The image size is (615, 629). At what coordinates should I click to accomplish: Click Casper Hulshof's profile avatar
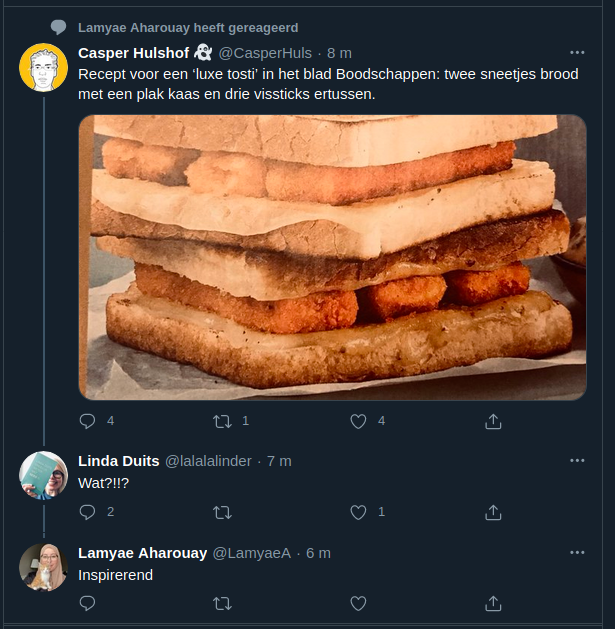click(43, 69)
